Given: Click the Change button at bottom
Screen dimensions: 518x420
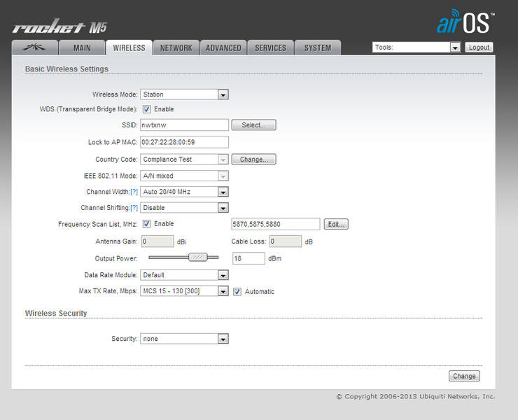Looking at the screenshot, I should [464, 376].
